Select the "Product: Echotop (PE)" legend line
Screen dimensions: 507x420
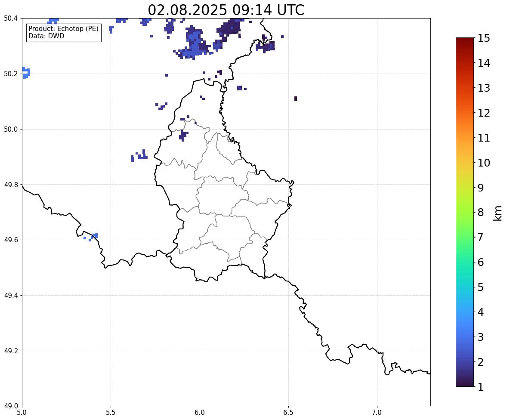[63, 29]
